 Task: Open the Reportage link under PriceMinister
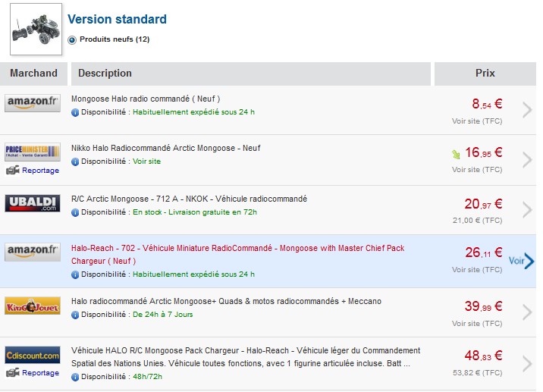pyautogui.click(x=40, y=171)
